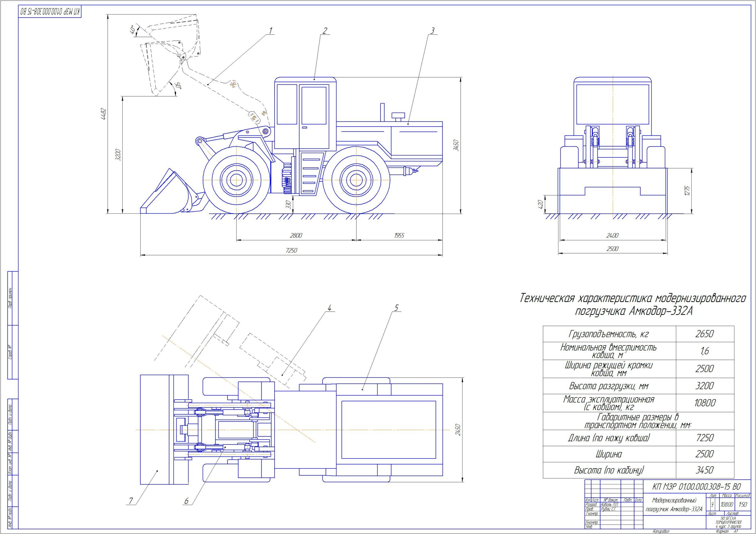Viewport: 756px width, 534px height.
Task: Click the 'Масштаб' header in the title block
Action: [x=743, y=496]
